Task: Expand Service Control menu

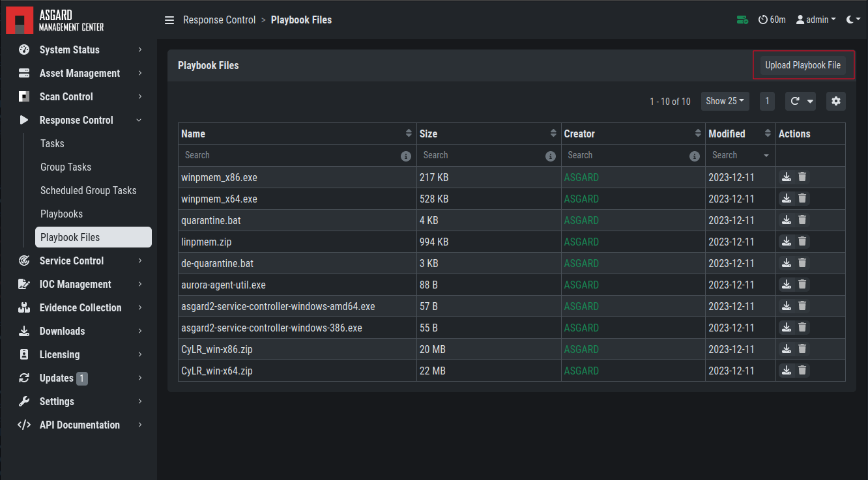Action: (x=79, y=261)
